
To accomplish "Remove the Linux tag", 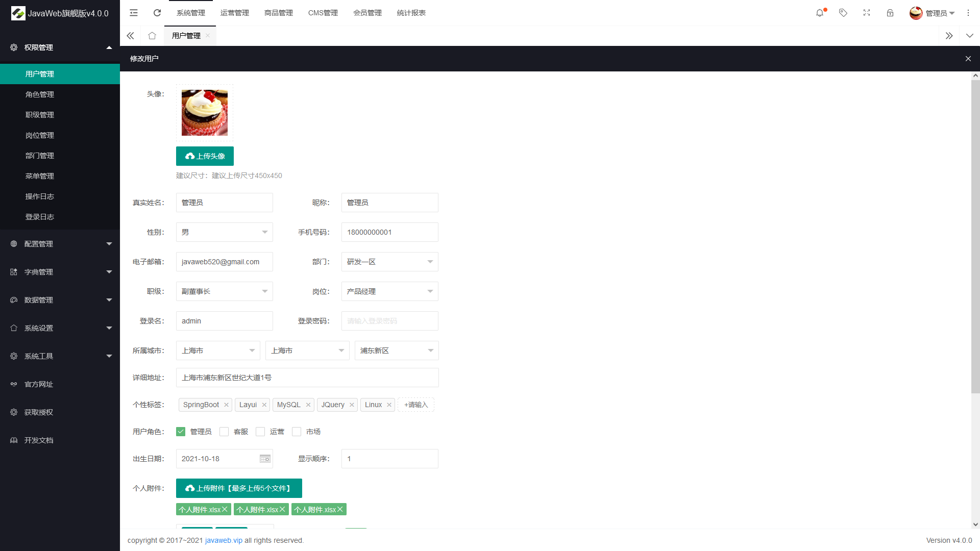I will tap(389, 405).
